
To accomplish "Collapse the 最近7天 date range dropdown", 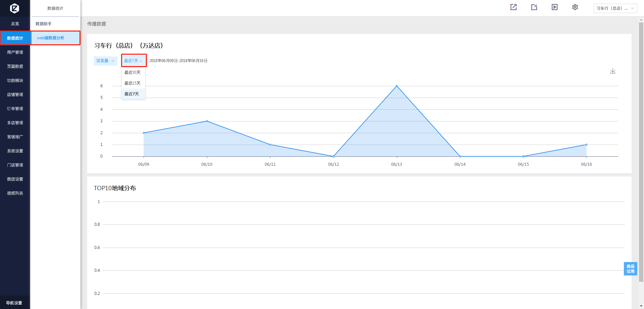I will click(133, 61).
